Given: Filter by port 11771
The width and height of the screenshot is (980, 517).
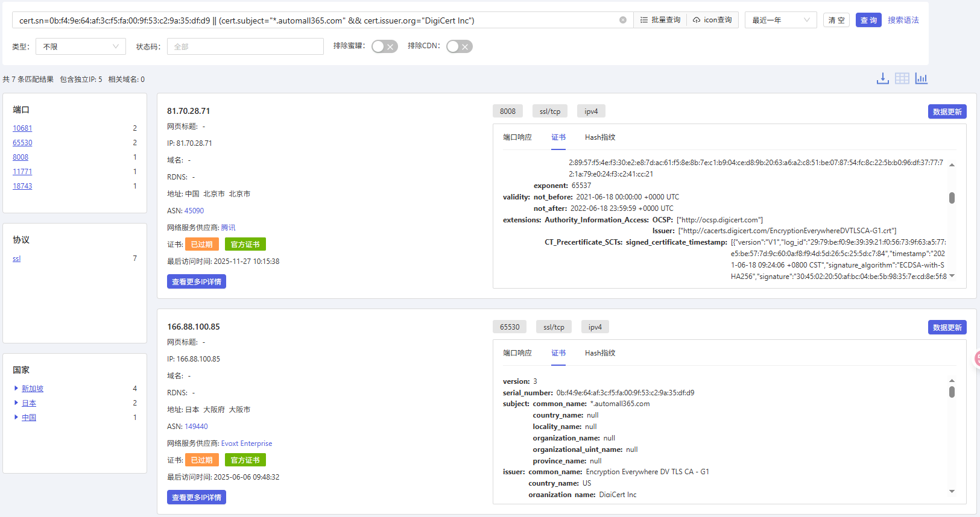Looking at the screenshot, I should coord(22,172).
